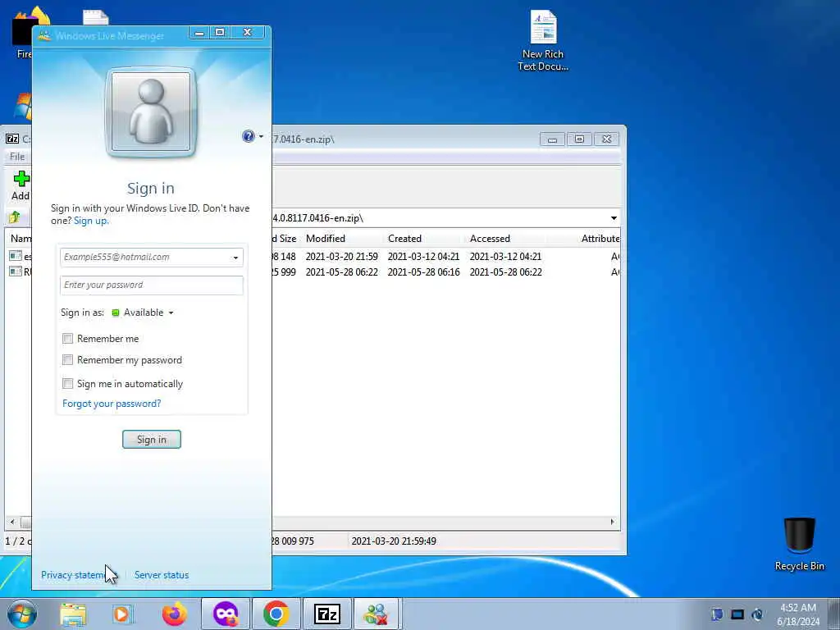840x630 pixels.
Task: Click the purple masked Firefox taskbar icon
Action: (x=226, y=614)
